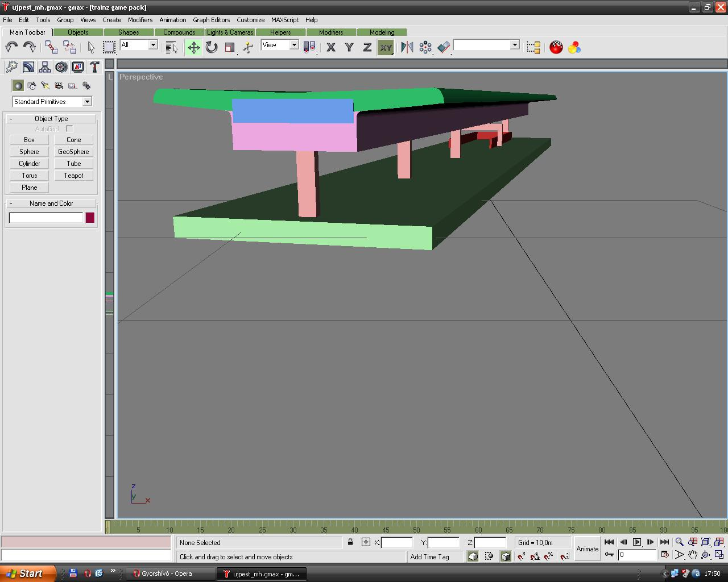Image resolution: width=728 pixels, height=582 pixels.
Task: Create a Teapot primitive
Action: 73,176
